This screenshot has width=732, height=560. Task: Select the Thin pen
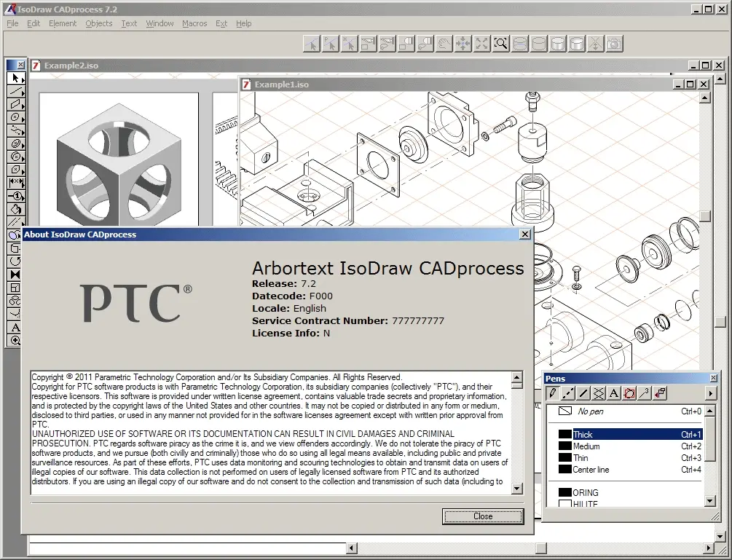[x=630, y=458]
